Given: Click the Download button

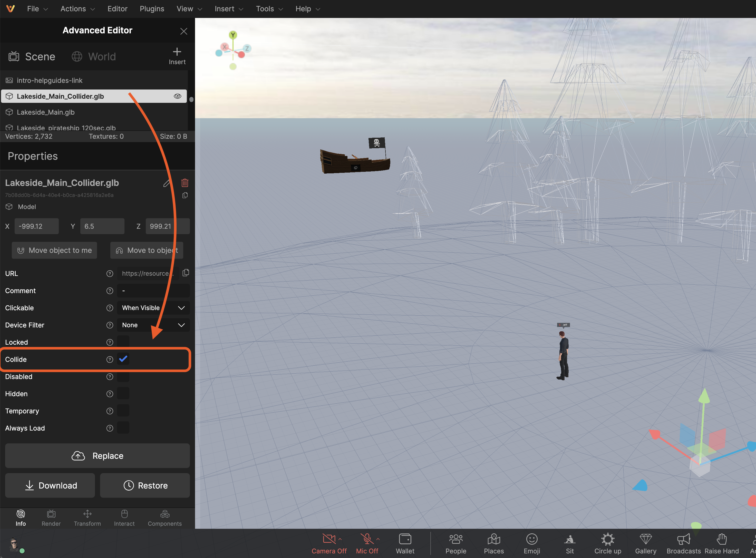Looking at the screenshot, I should (x=50, y=485).
